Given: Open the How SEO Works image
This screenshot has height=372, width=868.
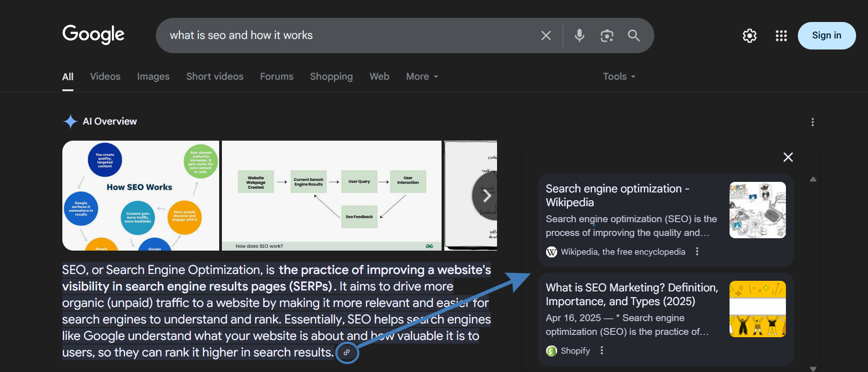Looking at the screenshot, I should click(x=141, y=196).
